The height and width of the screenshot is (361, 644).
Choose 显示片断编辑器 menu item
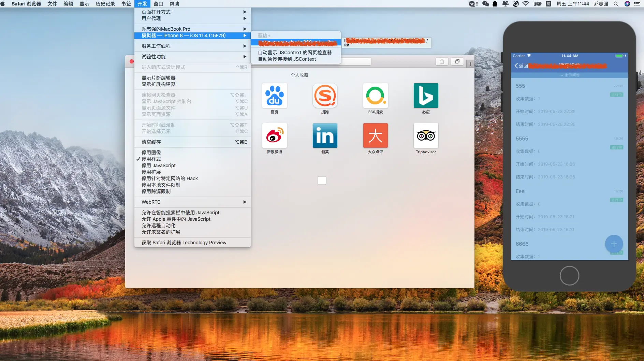[x=192, y=78]
